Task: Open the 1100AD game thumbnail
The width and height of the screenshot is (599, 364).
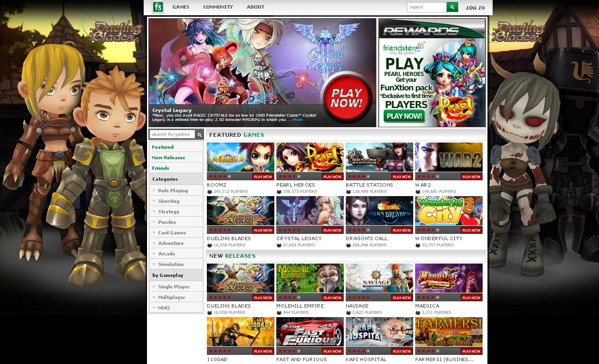Action: click(x=240, y=332)
